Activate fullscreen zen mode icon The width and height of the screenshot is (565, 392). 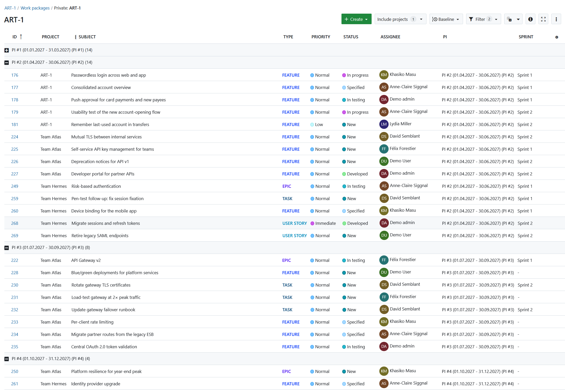[543, 19]
